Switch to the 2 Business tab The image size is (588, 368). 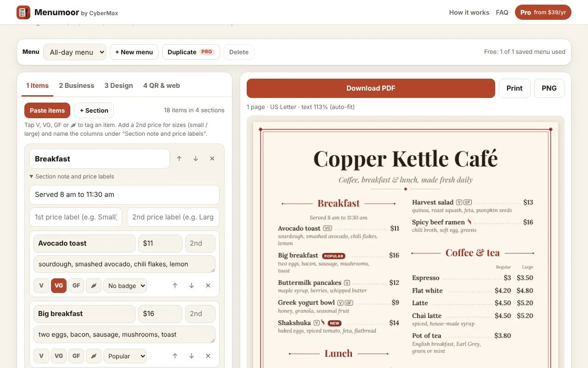coord(77,86)
